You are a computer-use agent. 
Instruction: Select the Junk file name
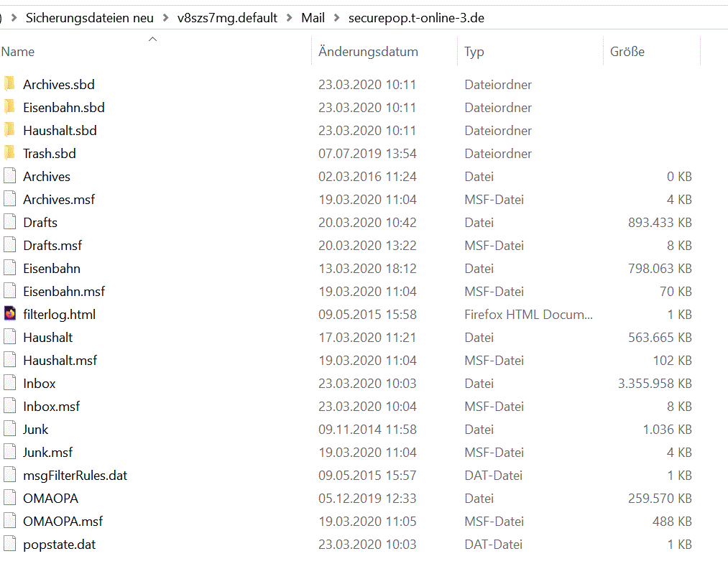tap(36, 429)
